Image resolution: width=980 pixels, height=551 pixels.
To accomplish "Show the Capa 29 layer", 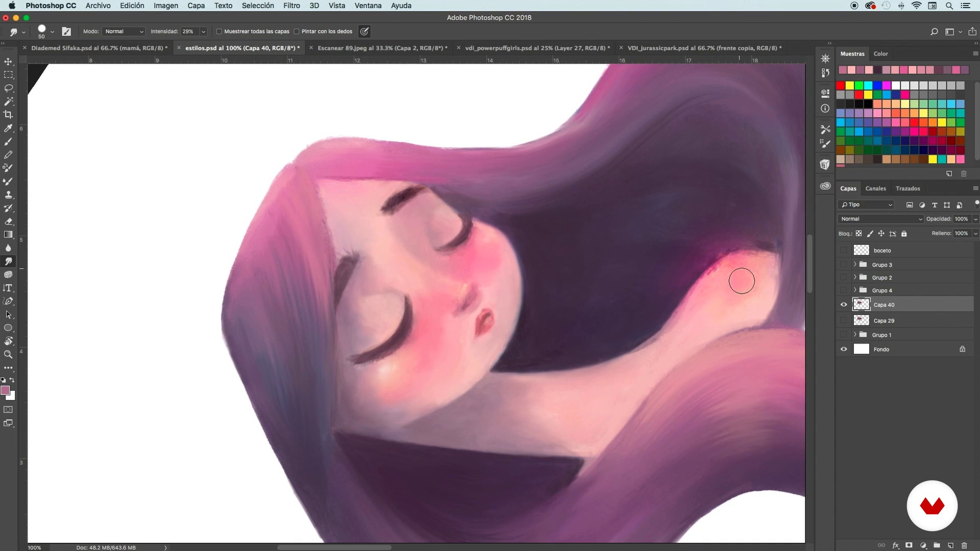I will click(x=844, y=321).
